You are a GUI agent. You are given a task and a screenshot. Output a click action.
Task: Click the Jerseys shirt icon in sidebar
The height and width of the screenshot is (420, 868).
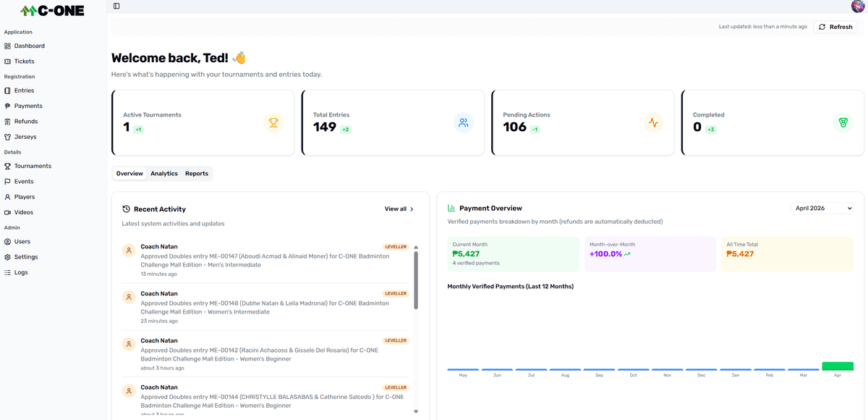click(x=7, y=137)
